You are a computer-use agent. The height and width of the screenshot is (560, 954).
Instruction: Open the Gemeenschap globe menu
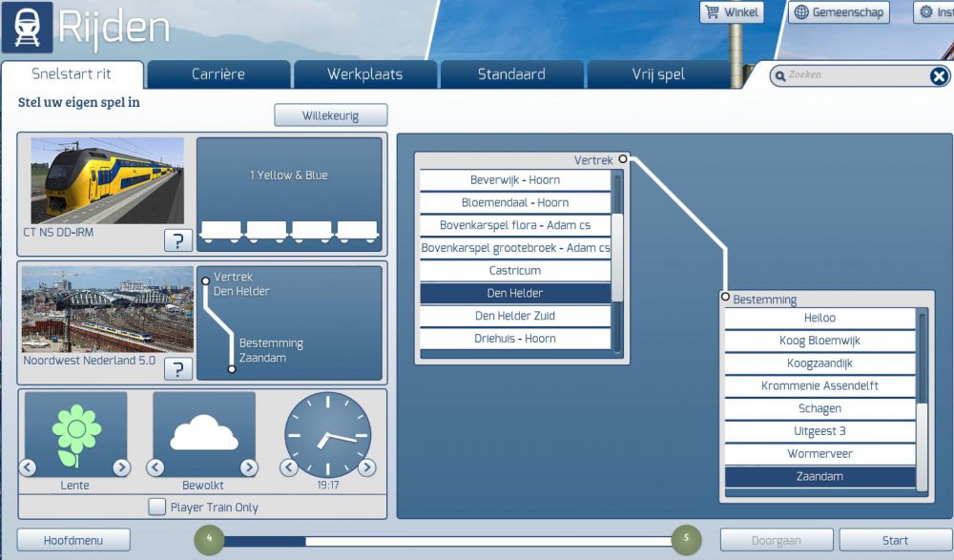point(839,12)
